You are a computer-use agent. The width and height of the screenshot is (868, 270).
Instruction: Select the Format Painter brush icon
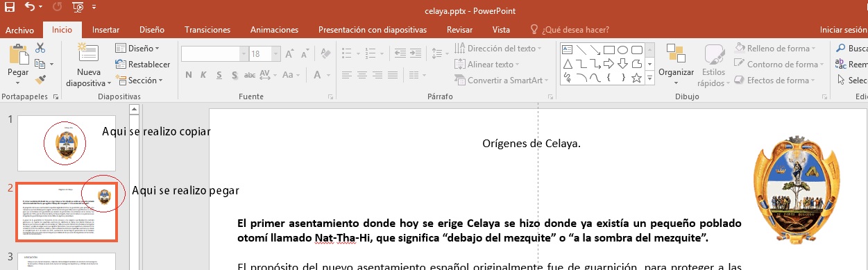(x=40, y=80)
